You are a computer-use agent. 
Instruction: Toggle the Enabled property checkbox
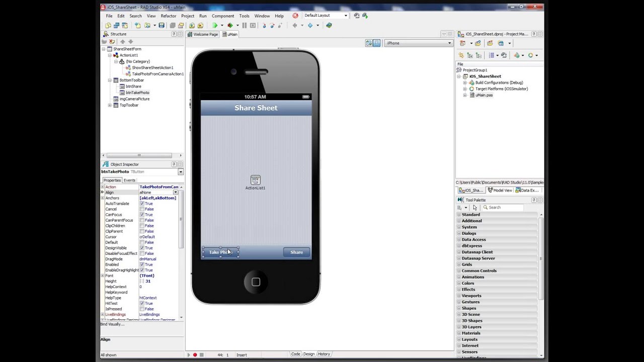pos(142,264)
